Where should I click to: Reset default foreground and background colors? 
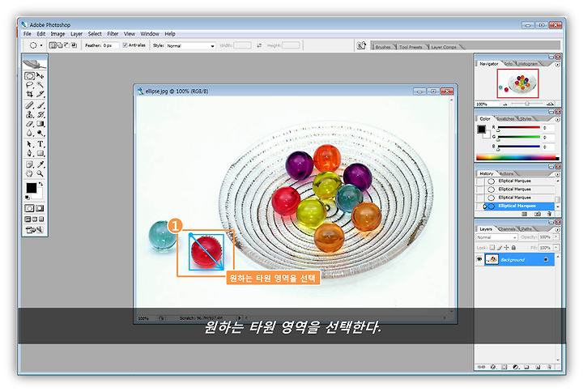(x=28, y=198)
